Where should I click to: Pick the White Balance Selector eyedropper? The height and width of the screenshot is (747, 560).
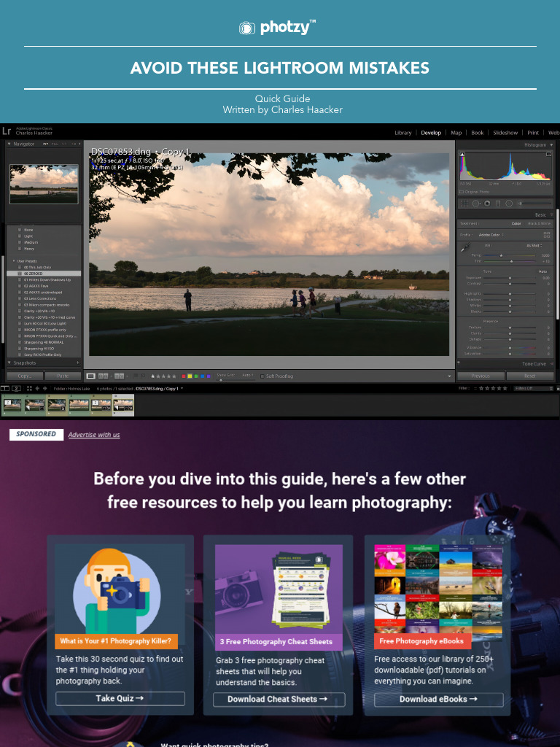click(465, 247)
